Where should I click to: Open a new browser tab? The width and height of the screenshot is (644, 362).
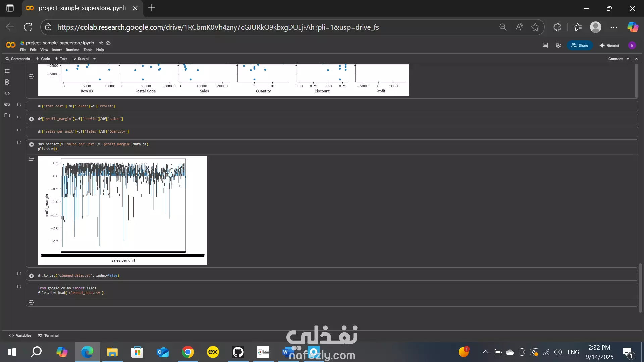pyautogui.click(x=152, y=8)
